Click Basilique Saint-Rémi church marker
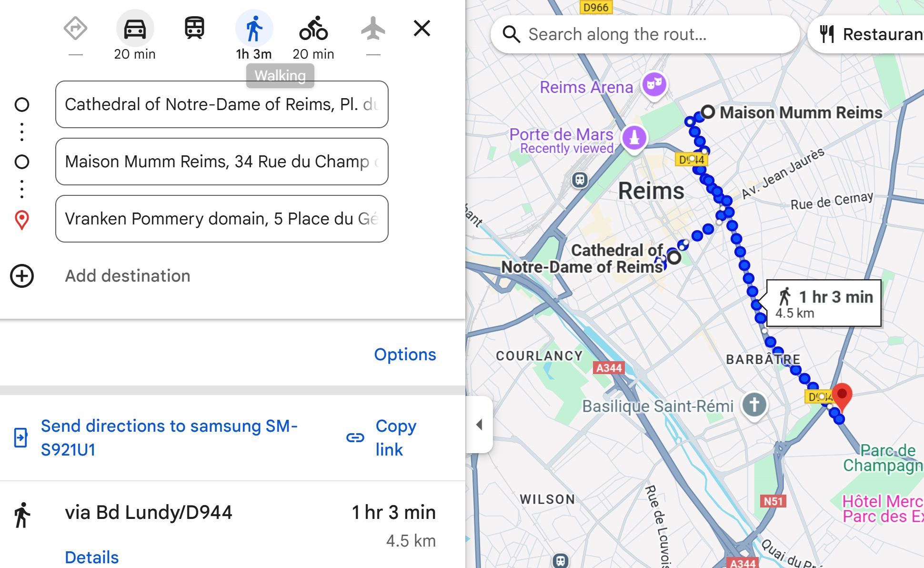The image size is (924, 568). 754,406
